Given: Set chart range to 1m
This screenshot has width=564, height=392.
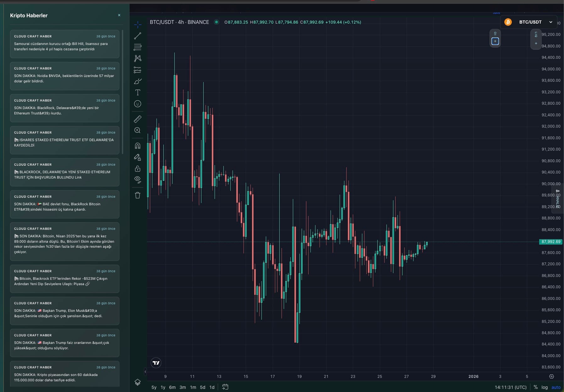Looking at the screenshot, I should pyautogui.click(x=193, y=387).
